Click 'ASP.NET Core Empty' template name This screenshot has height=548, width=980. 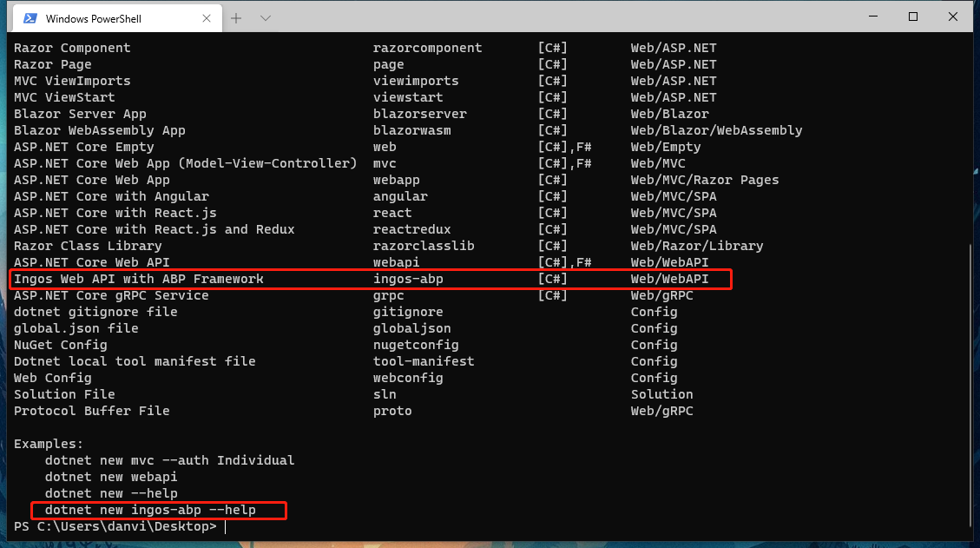(x=83, y=147)
